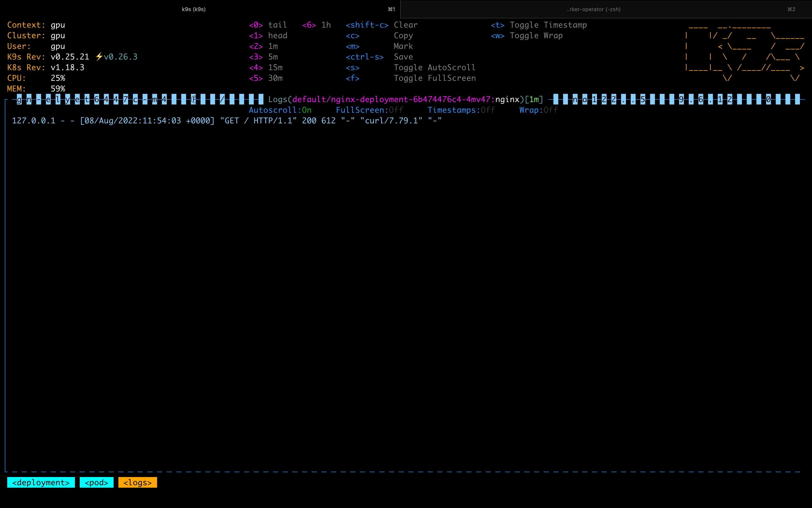Screen dimensions: 812x508
Task: Click the User: gpu line
Action: point(36,46)
